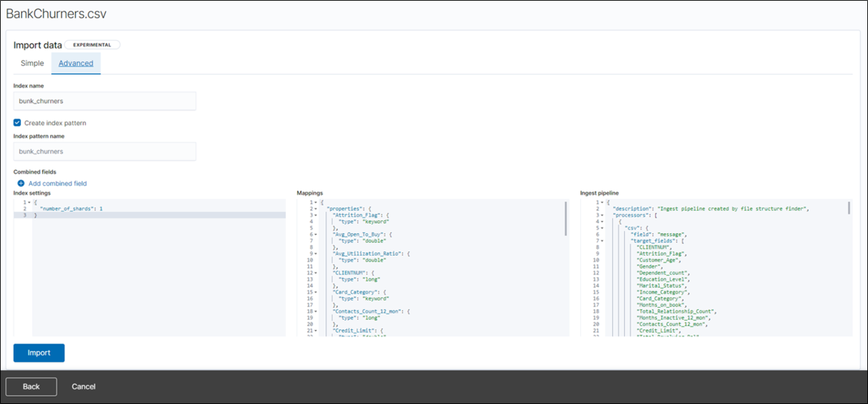Image resolution: width=868 pixels, height=404 pixels.
Task: Click "Income_Category" in the target fields
Action: click(664, 292)
